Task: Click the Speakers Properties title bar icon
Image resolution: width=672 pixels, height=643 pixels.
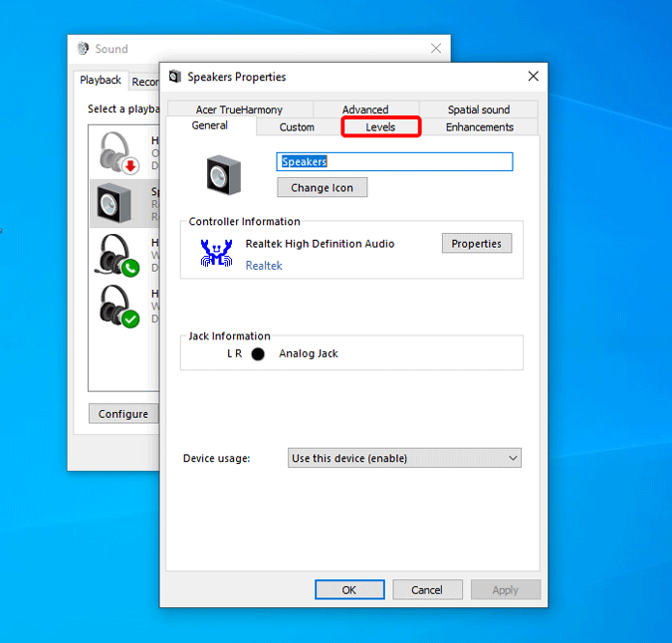Action: 174,77
